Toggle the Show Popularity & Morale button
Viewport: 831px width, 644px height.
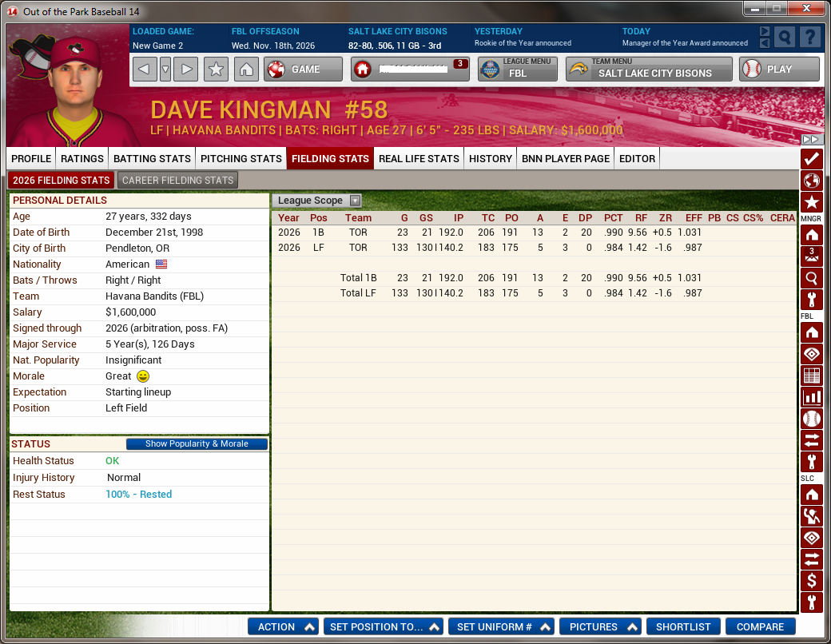197,444
